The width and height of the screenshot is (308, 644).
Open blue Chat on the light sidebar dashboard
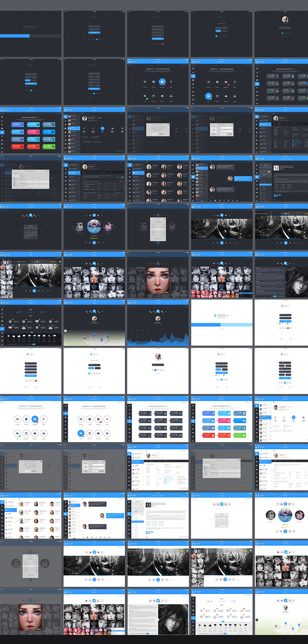pyautogui.click(x=81, y=433)
